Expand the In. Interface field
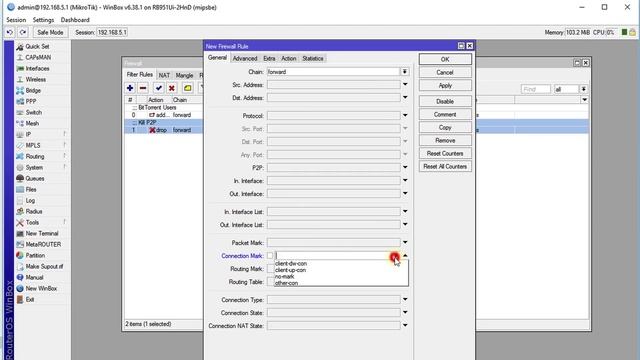Screen dimensions: 640x360 point(405,181)
